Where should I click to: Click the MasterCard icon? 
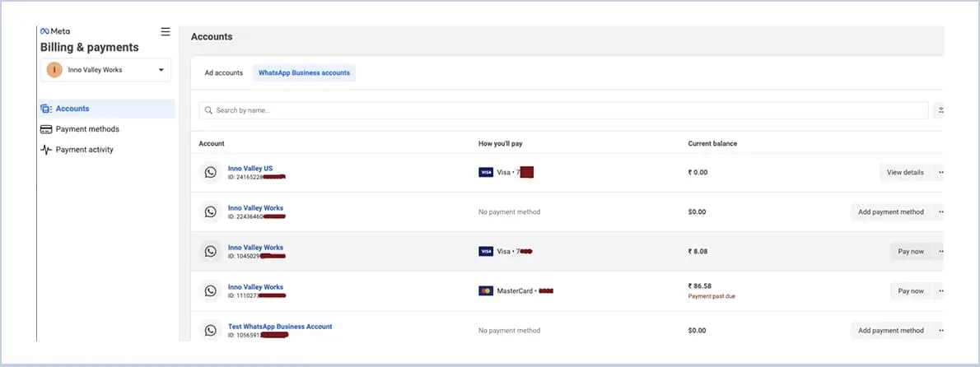click(486, 290)
